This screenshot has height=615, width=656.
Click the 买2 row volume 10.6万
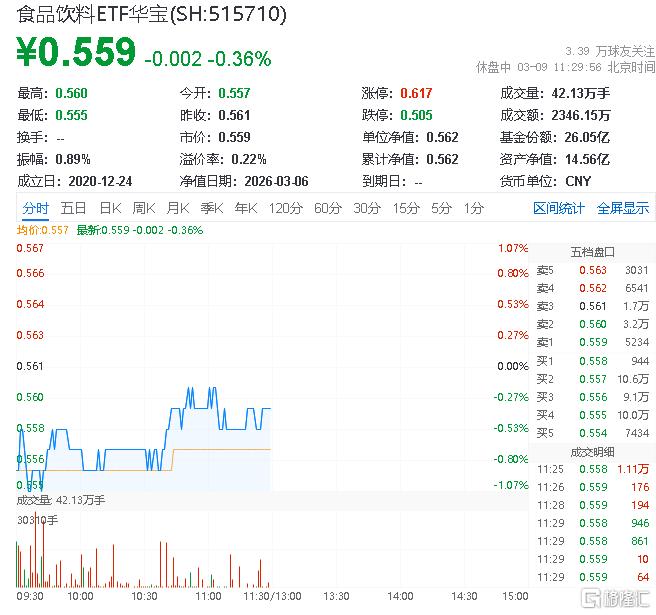(x=633, y=379)
